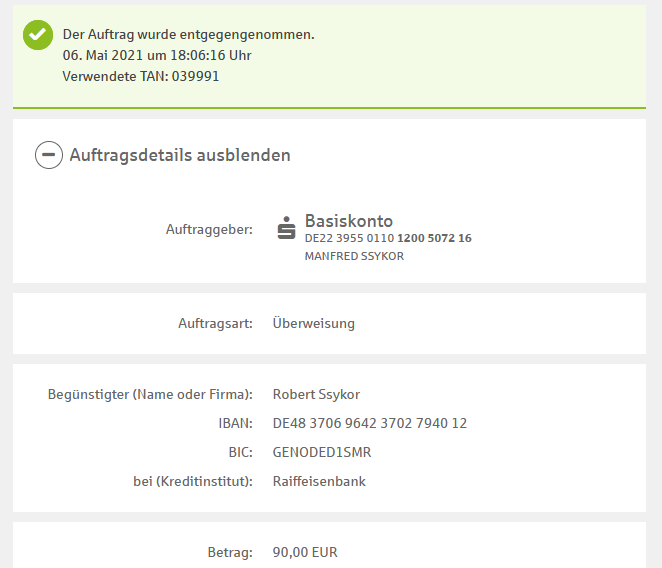Click the BIC value GENODED1SMR
This screenshot has height=568, width=662.
pyautogui.click(x=321, y=452)
